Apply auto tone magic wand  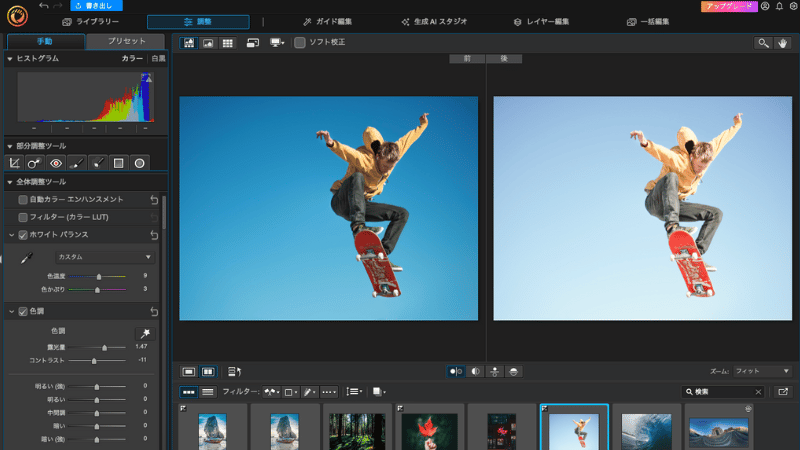coord(145,334)
